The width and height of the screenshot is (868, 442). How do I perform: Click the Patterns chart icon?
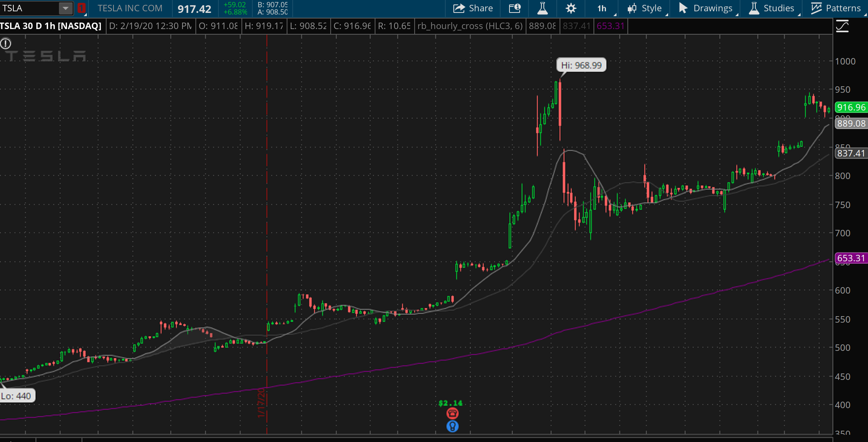coord(816,8)
